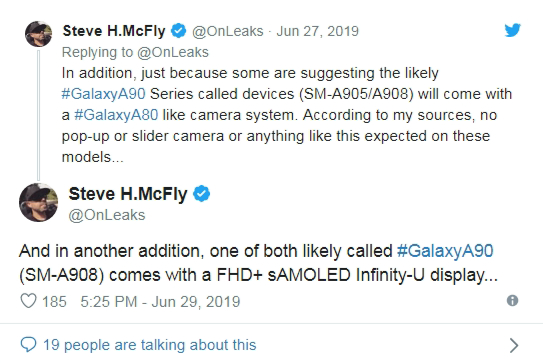
Task: Open 19 people are talking about this
Action: 149,345
